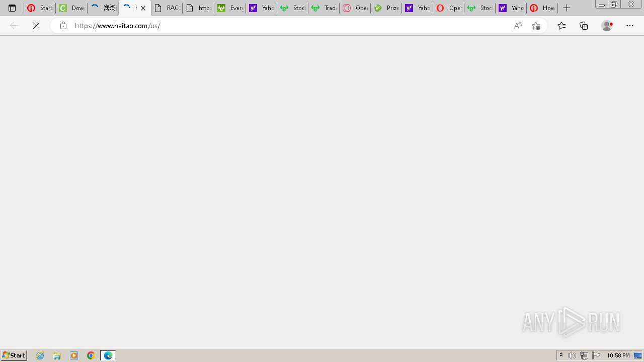Switch to the 海淘 tab

[103, 8]
